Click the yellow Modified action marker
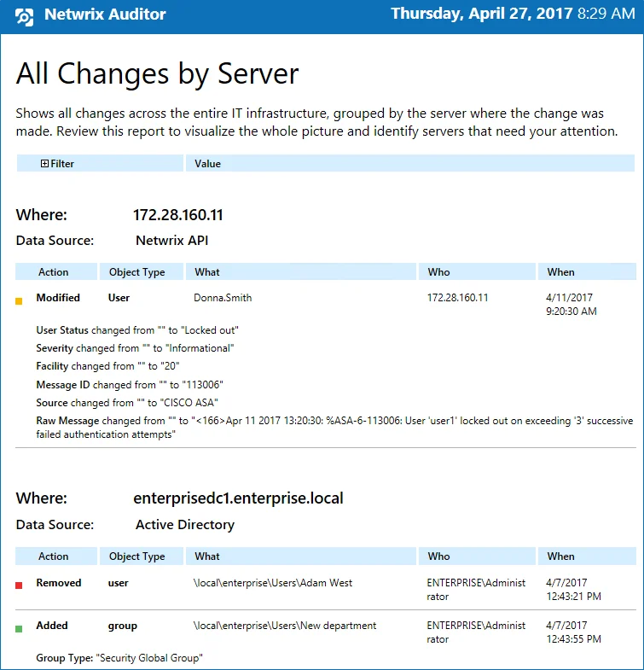644x670 pixels. [x=19, y=301]
